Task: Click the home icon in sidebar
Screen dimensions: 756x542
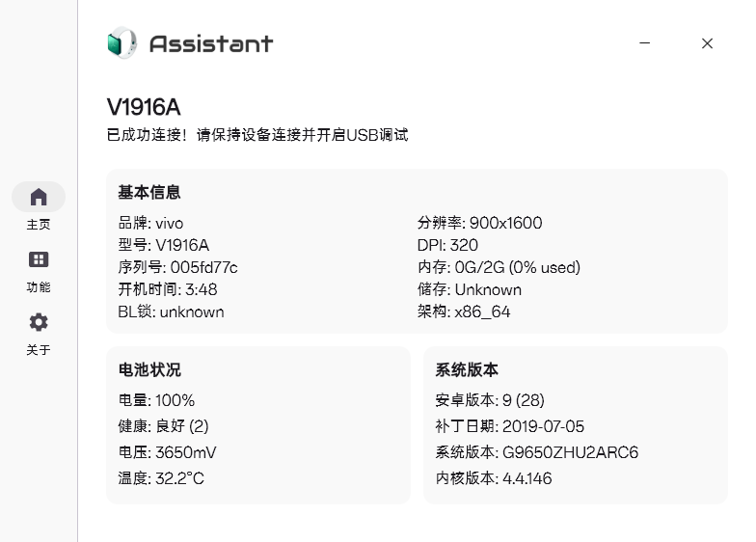Action: point(39,197)
